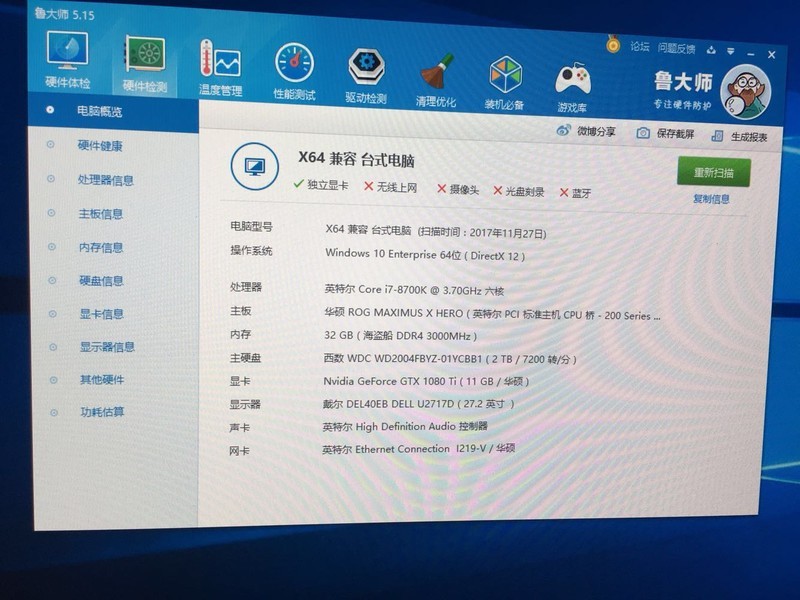The width and height of the screenshot is (800, 600).
Task: Click the upgrade arrow icon in title bar
Action: 711,50
